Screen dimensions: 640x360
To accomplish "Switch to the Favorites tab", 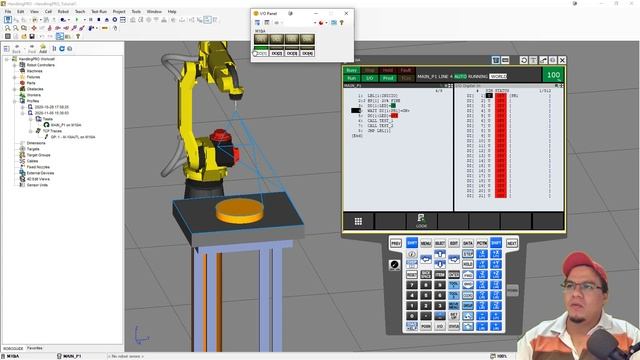I will pyautogui.click(x=35, y=348).
